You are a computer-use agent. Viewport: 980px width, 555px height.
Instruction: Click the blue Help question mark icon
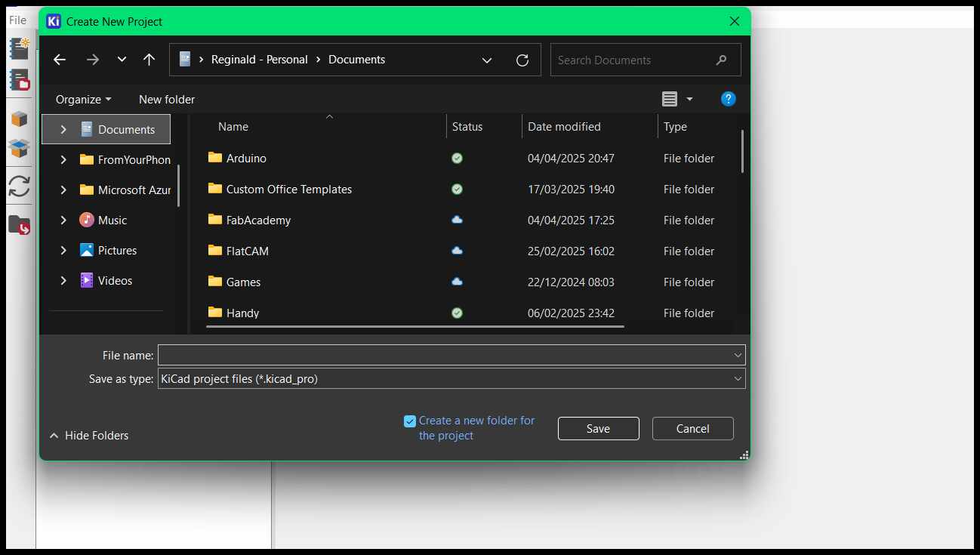click(728, 99)
